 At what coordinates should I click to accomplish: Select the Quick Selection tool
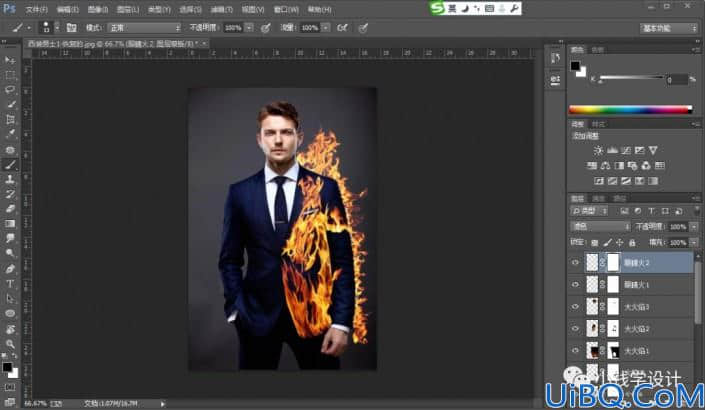click(10, 104)
